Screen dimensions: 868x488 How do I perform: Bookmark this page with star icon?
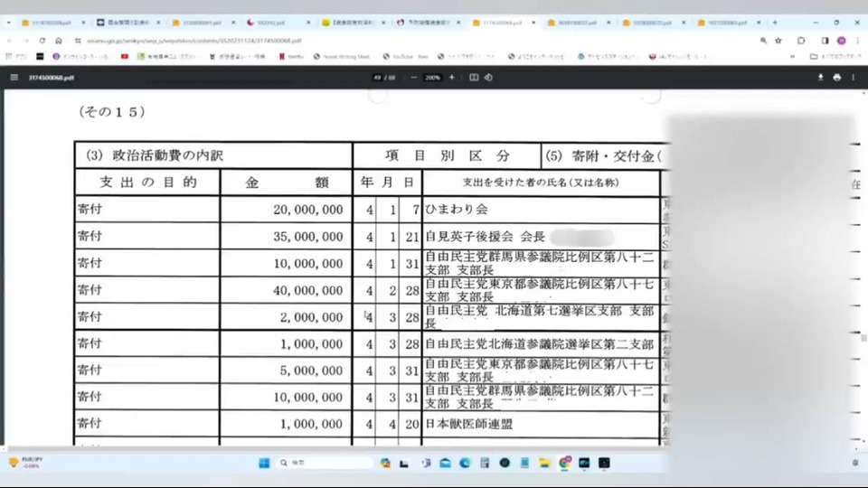778,41
